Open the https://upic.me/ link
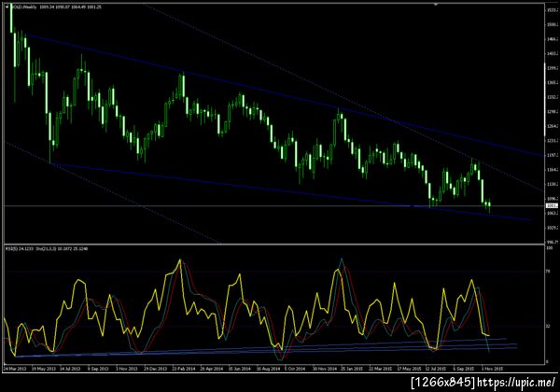Screen dimensions: 560x392 coord(516,383)
